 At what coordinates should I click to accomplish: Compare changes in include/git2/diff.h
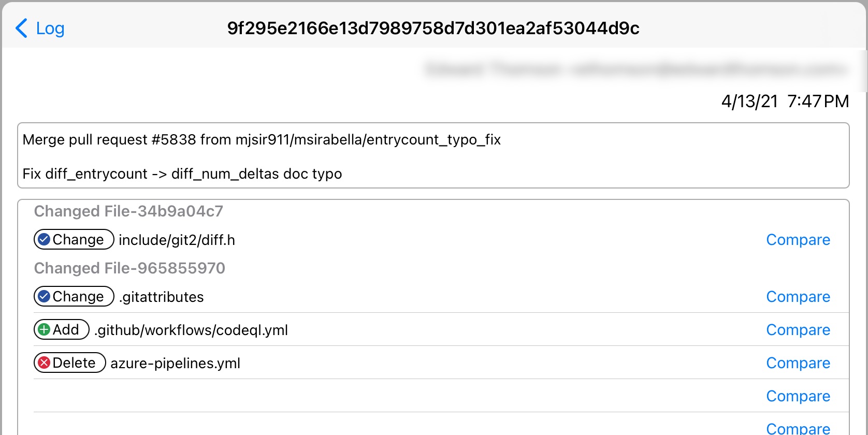tap(798, 240)
